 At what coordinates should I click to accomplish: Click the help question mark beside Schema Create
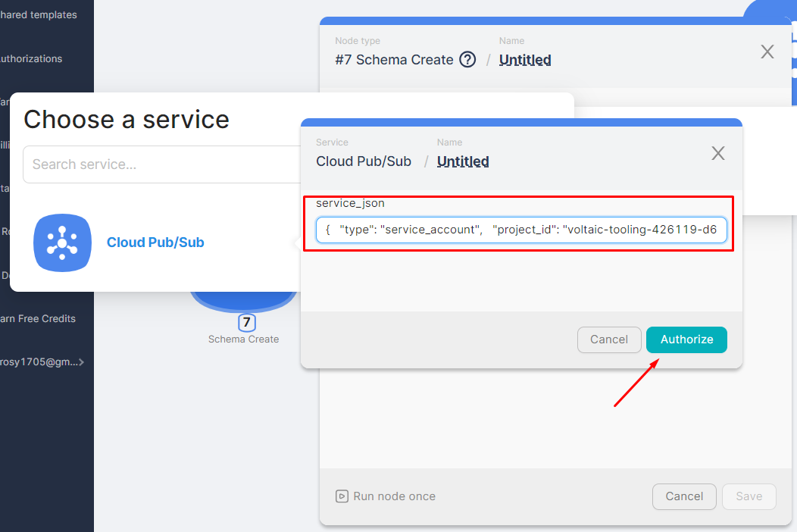tap(468, 60)
